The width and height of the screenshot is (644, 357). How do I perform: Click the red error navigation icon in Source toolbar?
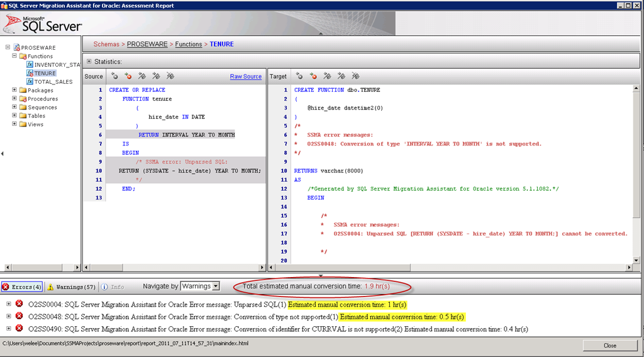(128, 76)
